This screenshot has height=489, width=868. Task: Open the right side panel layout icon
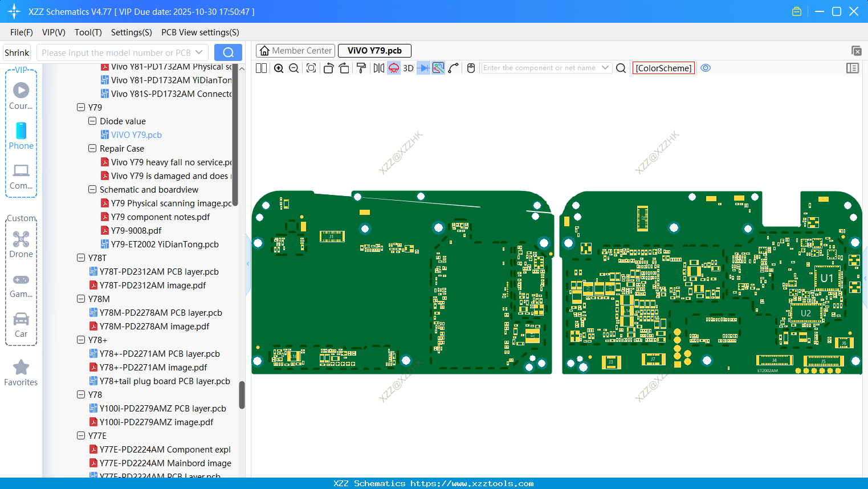pyautogui.click(x=853, y=68)
